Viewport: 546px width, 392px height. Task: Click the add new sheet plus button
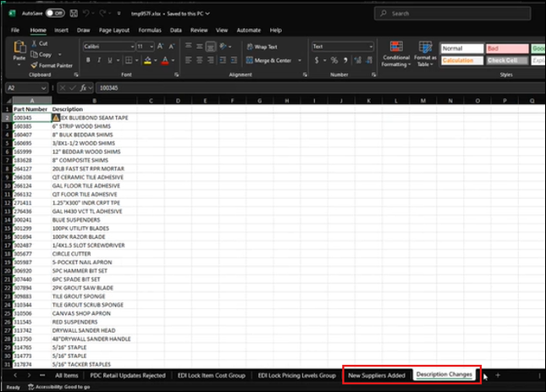click(x=498, y=374)
